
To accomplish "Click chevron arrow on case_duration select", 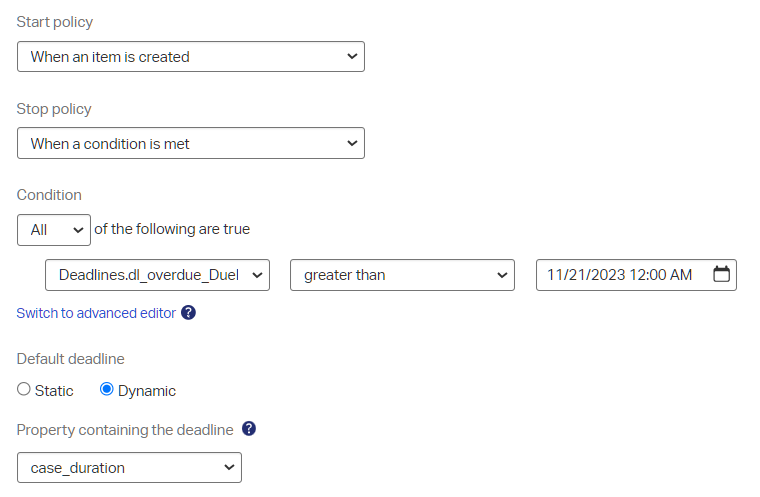I will coord(228,468).
